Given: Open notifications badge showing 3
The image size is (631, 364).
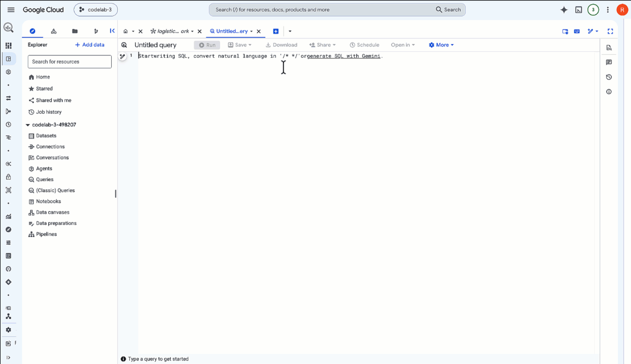Looking at the screenshot, I should [593, 10].
